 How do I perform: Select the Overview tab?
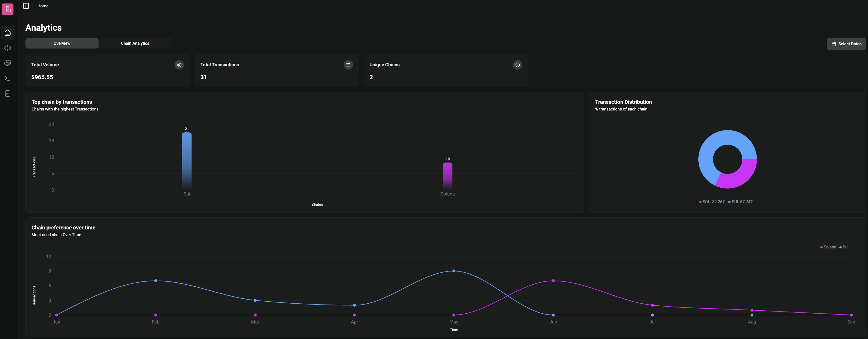(62, 44)
